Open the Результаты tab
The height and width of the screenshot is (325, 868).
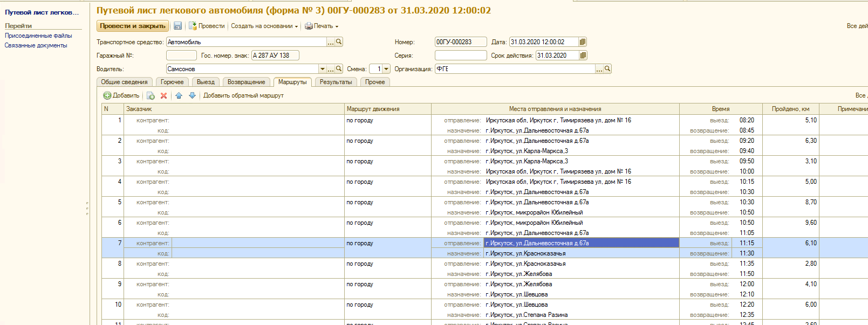point(336,82)
